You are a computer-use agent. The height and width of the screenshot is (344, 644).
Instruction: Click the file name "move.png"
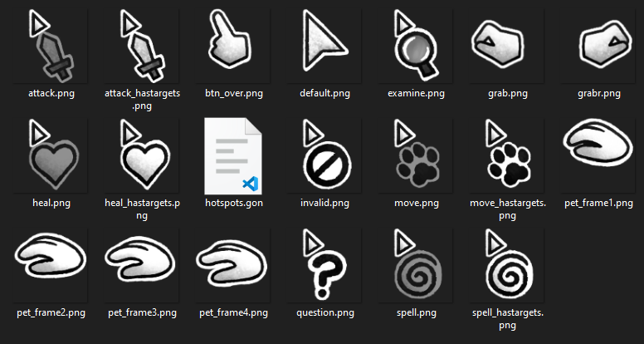pyautogui.click(x=416, y=203)
